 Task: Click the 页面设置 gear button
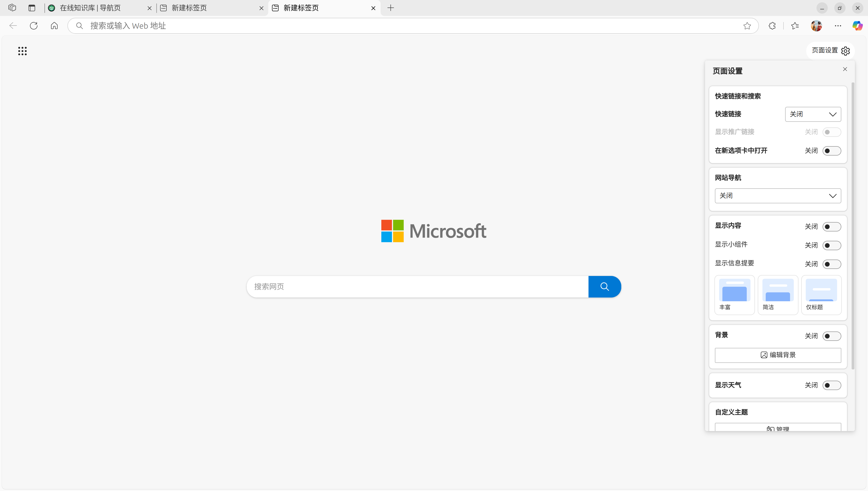coord(831,51)
